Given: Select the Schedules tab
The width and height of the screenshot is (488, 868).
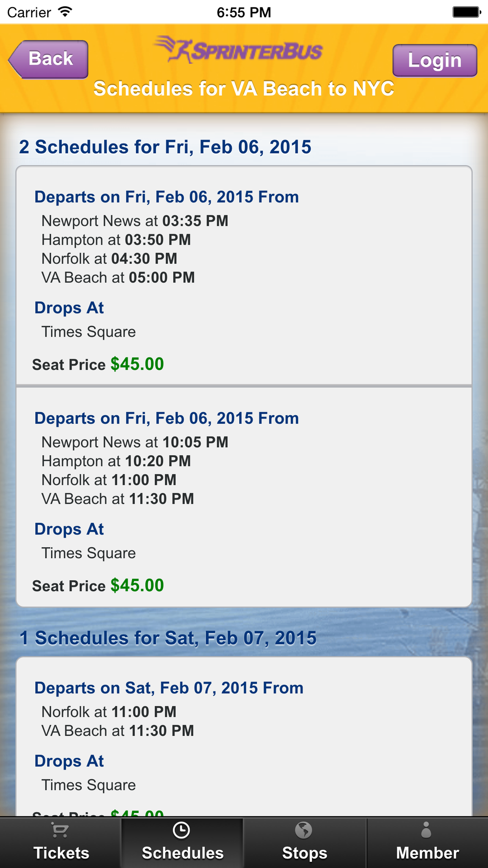Looking at the screenshot, I should [x=182, y=843].
